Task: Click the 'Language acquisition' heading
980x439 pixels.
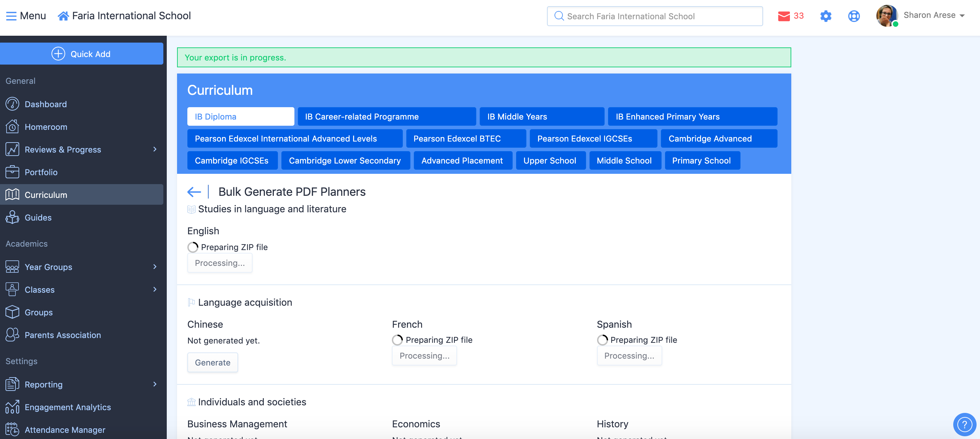Action: pos(245,302)
